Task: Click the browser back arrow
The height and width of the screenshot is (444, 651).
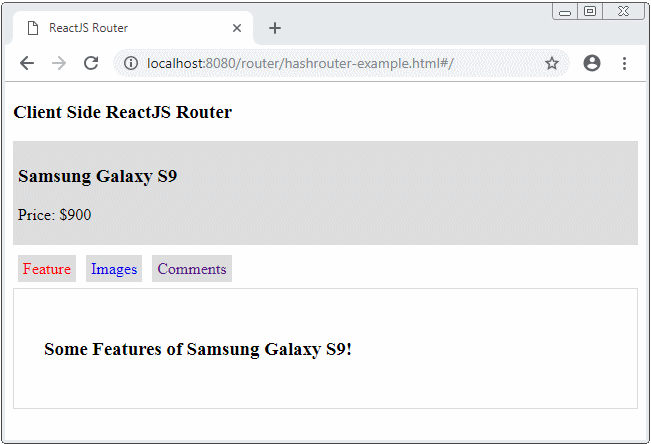Action: [x=27, y=64]
